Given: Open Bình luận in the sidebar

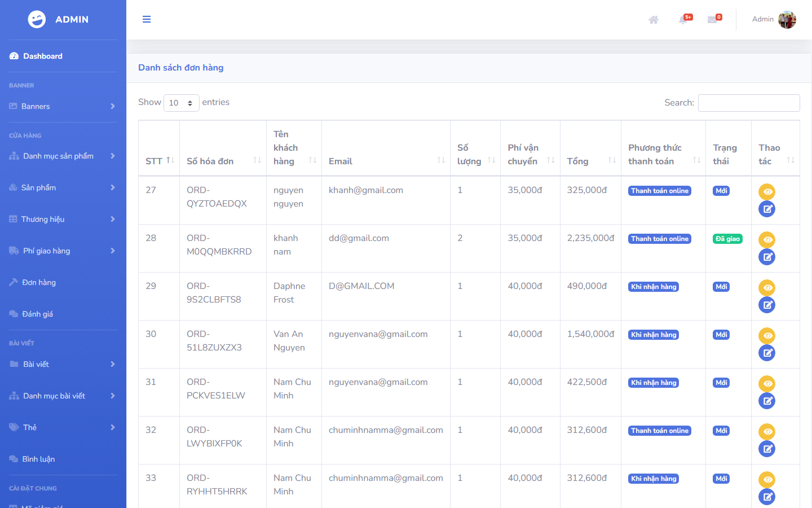Looking at the screenshot, I should point(63,459).
